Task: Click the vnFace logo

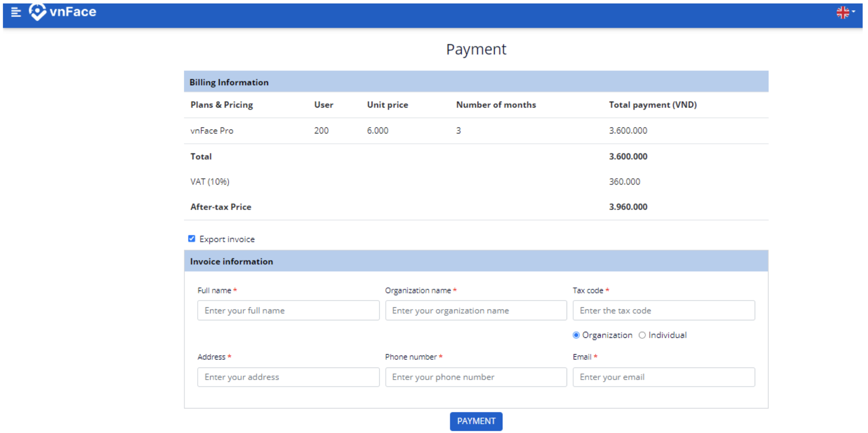Action: tap(62, 12)
